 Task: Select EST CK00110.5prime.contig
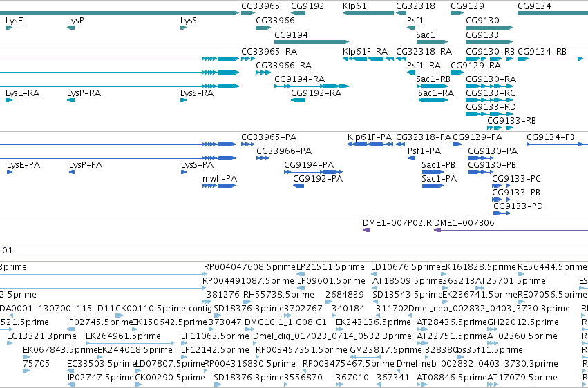coord(164,308)
